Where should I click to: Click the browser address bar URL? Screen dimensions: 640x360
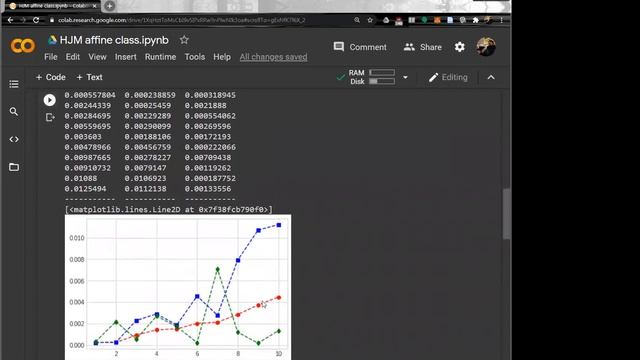181,20
